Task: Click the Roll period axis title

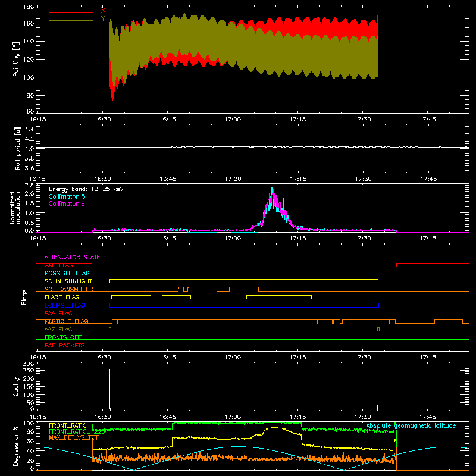Action: pyautogui.click(x=18, y=149)
